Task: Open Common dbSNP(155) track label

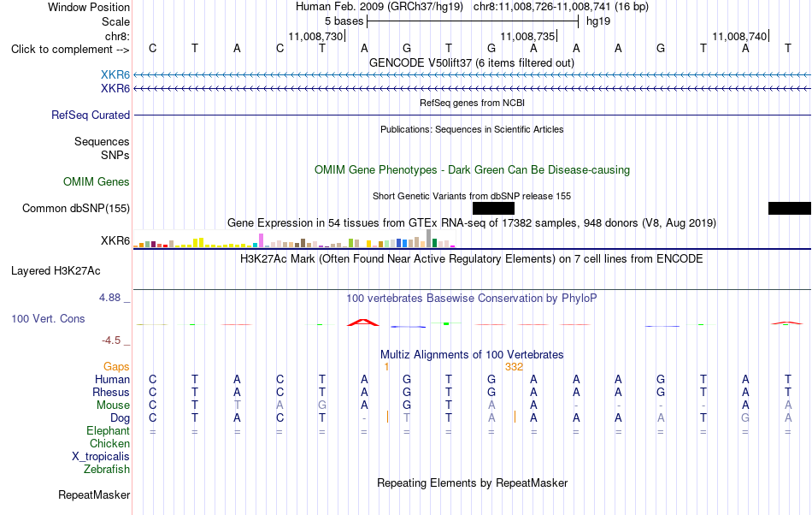Action: (76, 208)
